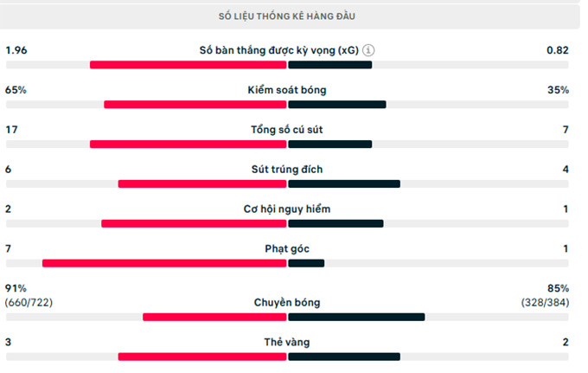Click the Chuyền bóng label
Screen dimensions: 588x373
[x=287, y=302]
